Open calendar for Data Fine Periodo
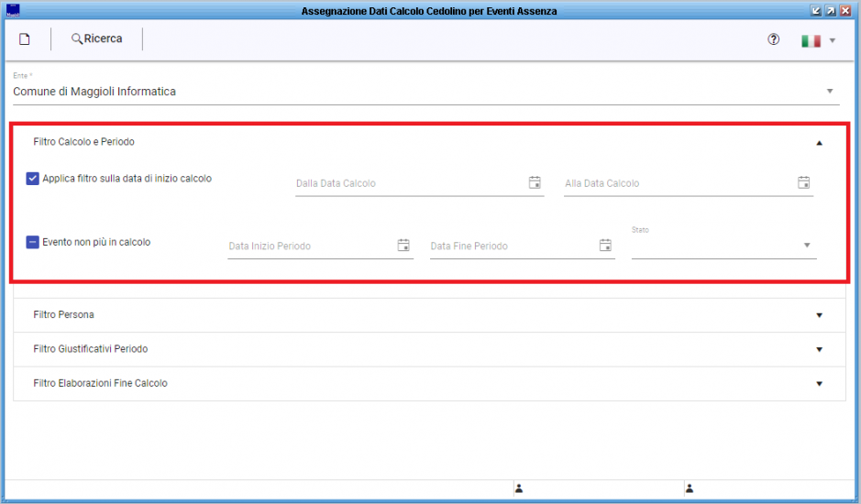 (x=605, y=245)
